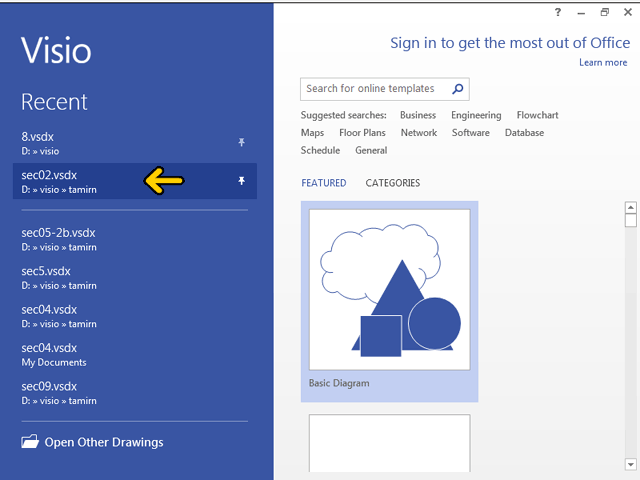The width and height of the screenshot is (640, 480).
Task: Click the scrollbar down arrow
Action: tap(630, 463)
